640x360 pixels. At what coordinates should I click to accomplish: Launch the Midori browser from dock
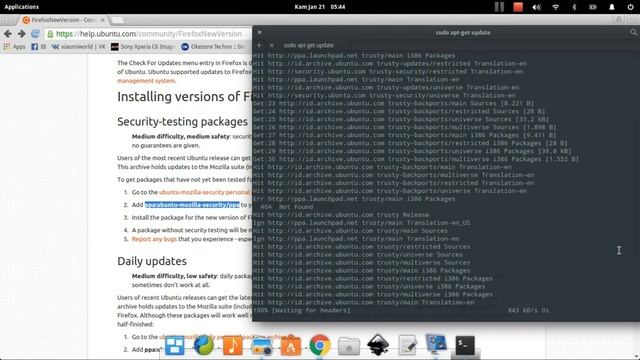coord(204,346)
